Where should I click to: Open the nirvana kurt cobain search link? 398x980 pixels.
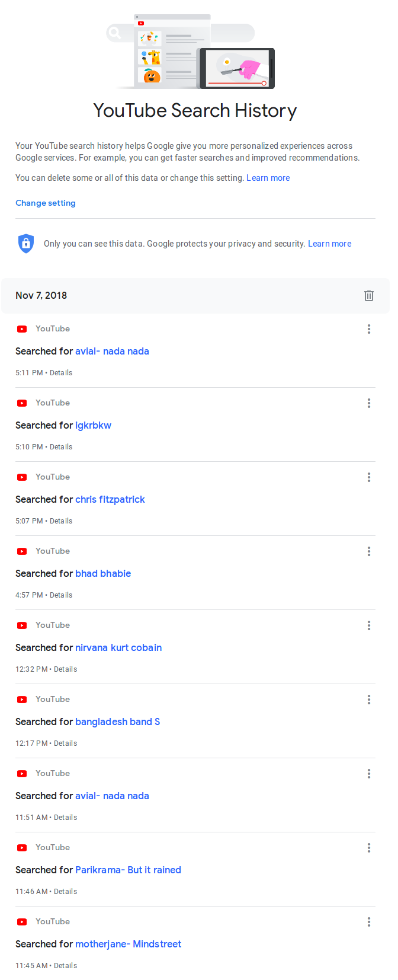[118, 647]
